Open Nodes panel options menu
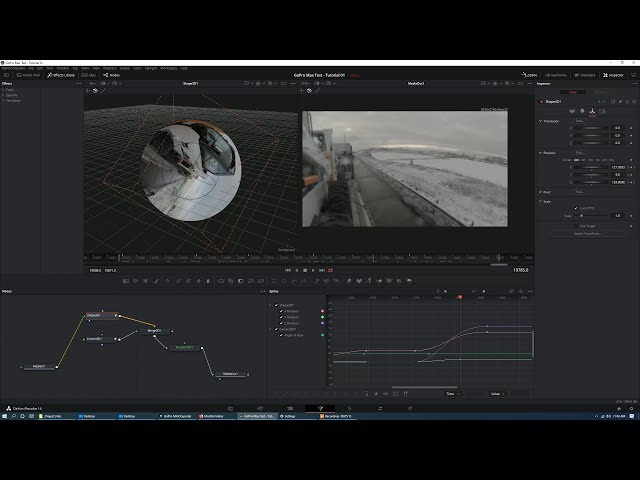 [x=262, y=291]
